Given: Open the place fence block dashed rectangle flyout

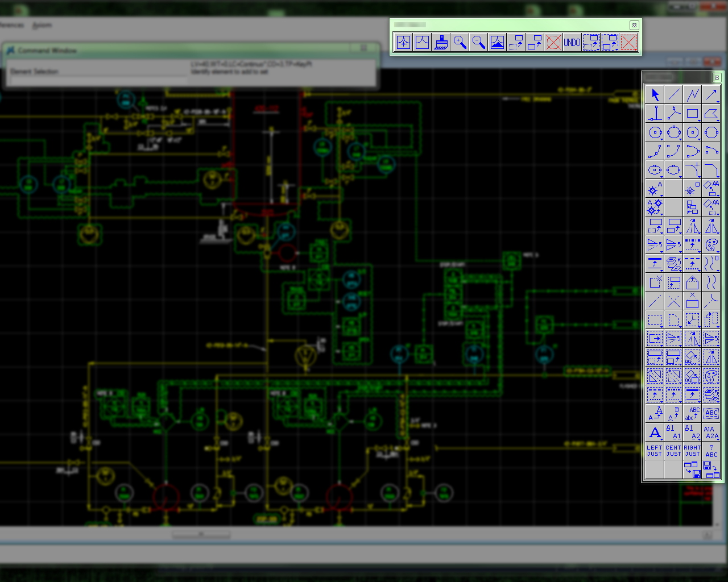Looking at the screenshot, I should click(655, 320).
